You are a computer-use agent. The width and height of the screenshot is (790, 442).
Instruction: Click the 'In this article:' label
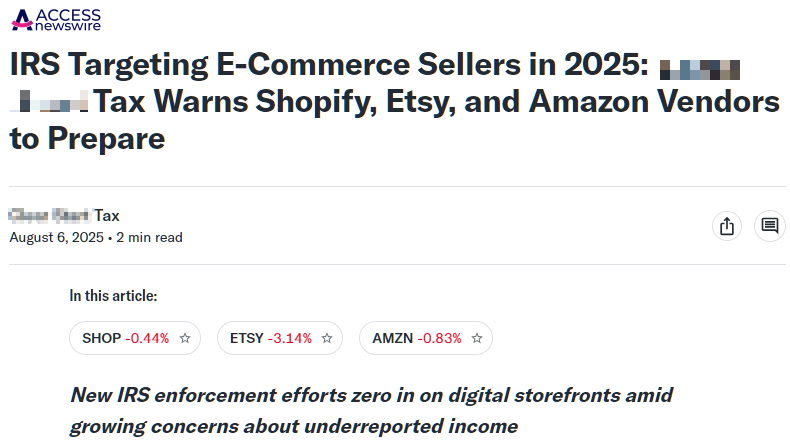113,296
